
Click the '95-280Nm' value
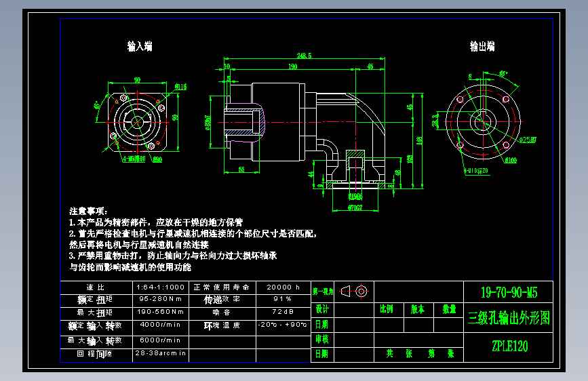161,299
